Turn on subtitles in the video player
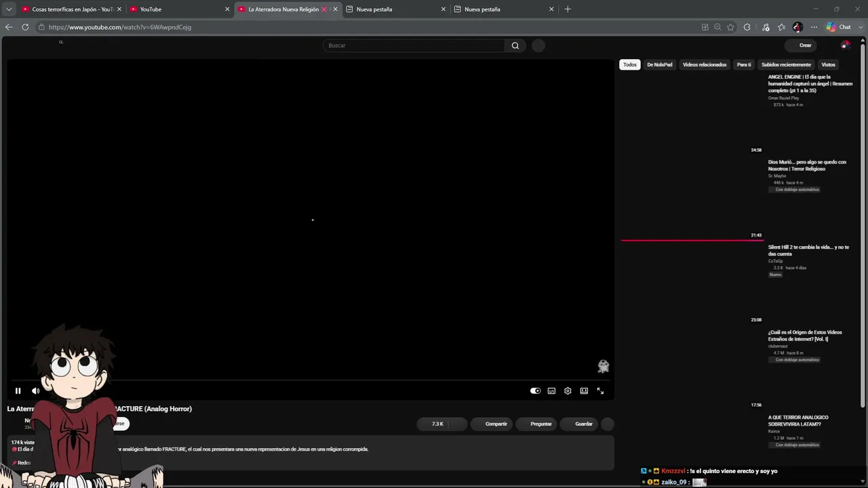 click(552, 391)
